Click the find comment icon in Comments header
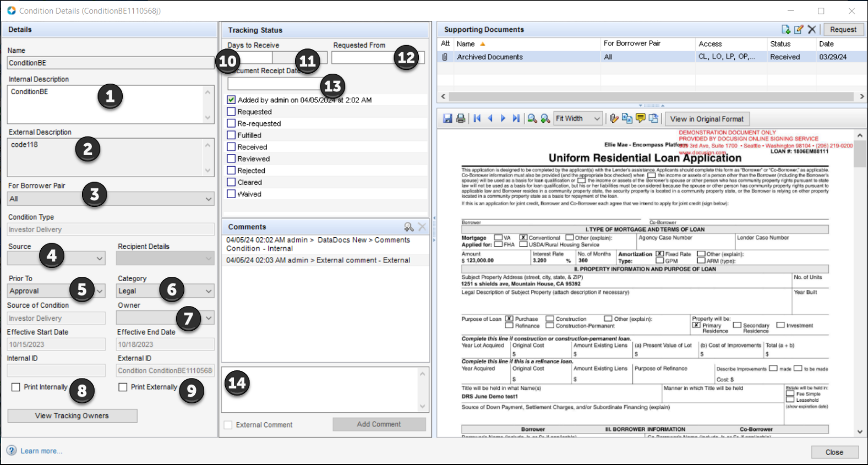Image resolution: width=868 pixels, height=465 pixels. click(x=408, y=227)
